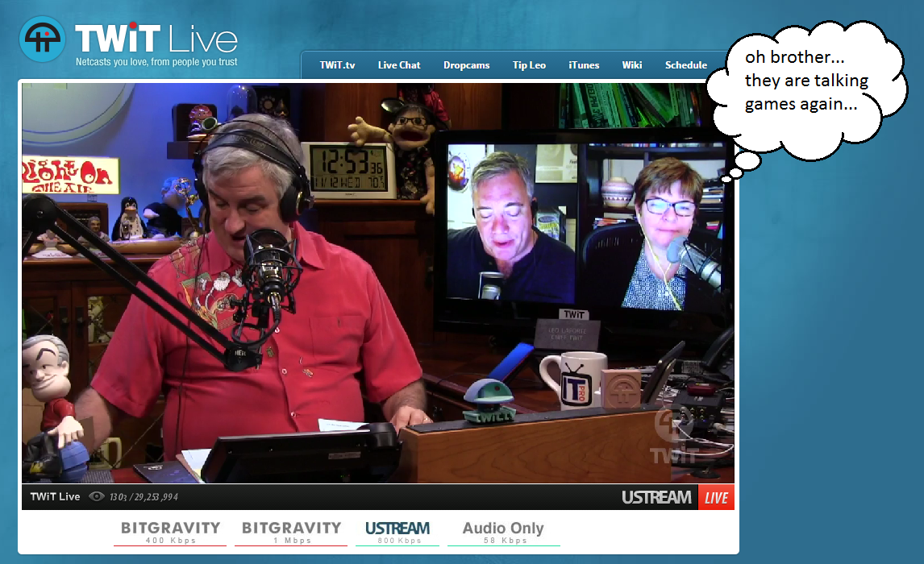Select the Ustream 800 Kbps stream
924x564 pixels.
click(397, 532)
